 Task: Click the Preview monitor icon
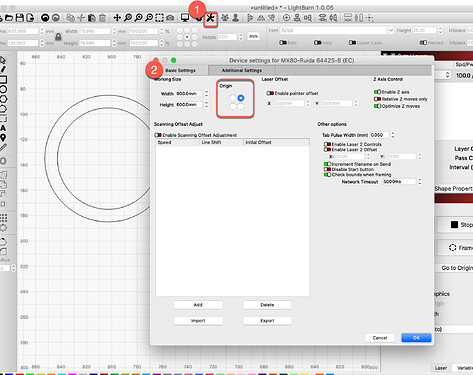(185, 18)
